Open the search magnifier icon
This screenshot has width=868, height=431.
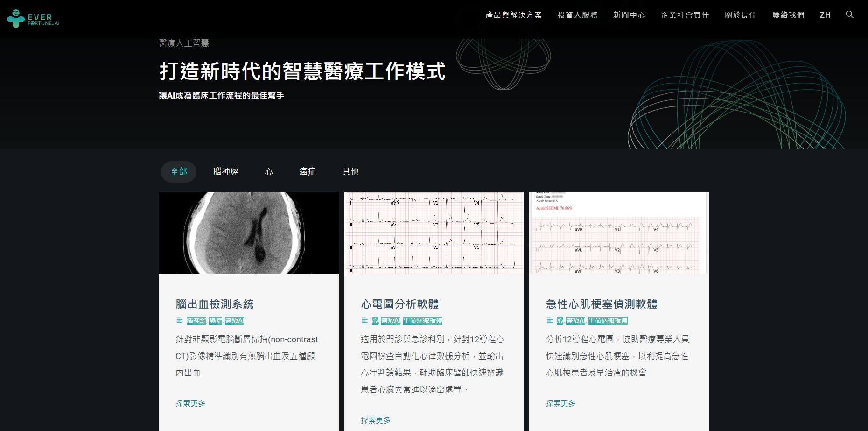[850, 14]
